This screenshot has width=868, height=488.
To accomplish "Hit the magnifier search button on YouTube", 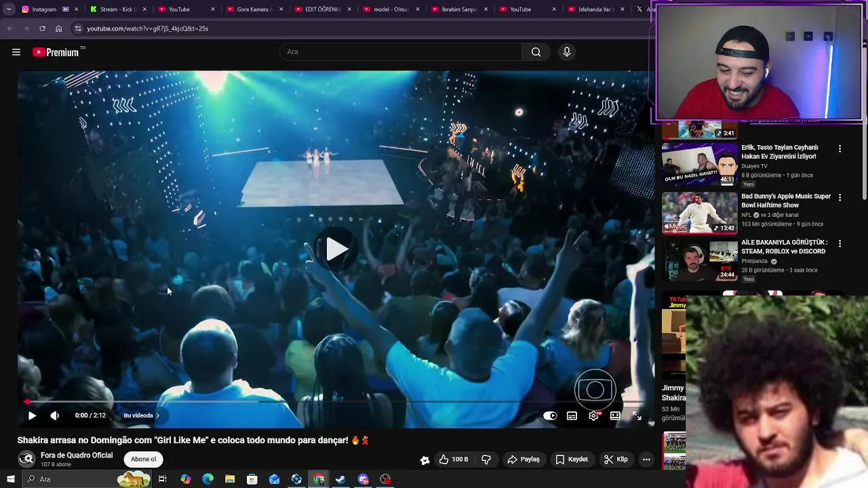I will 536,52.
